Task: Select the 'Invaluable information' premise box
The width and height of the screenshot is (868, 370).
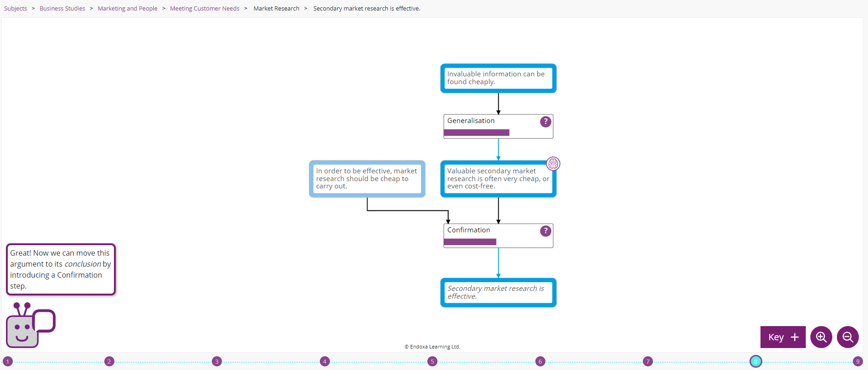Action: pos(498,78)
